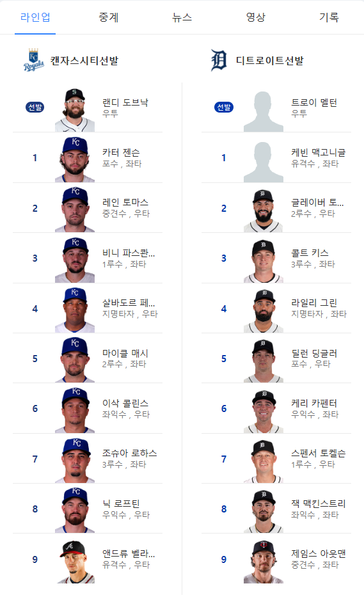This screenshot has height=602, width=364.
Task: Open 살바도르 페레즈 player headshot
Action: point(75,310)
